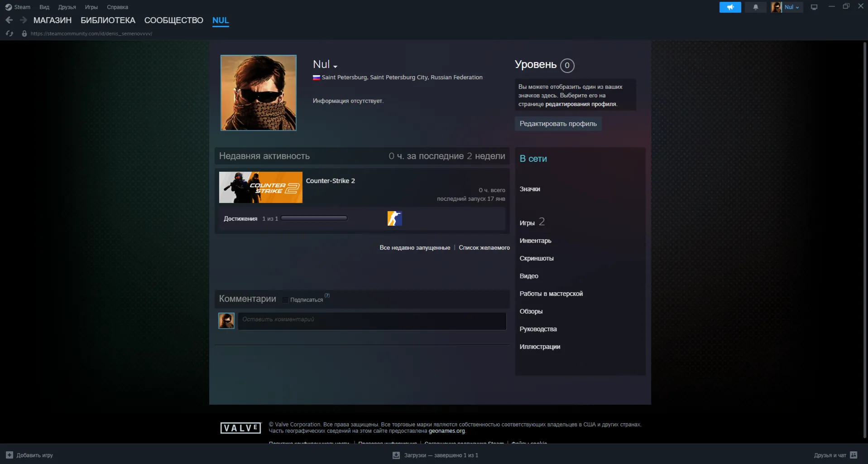Open the Counter-Strike 2 game thumbnail

261,187
